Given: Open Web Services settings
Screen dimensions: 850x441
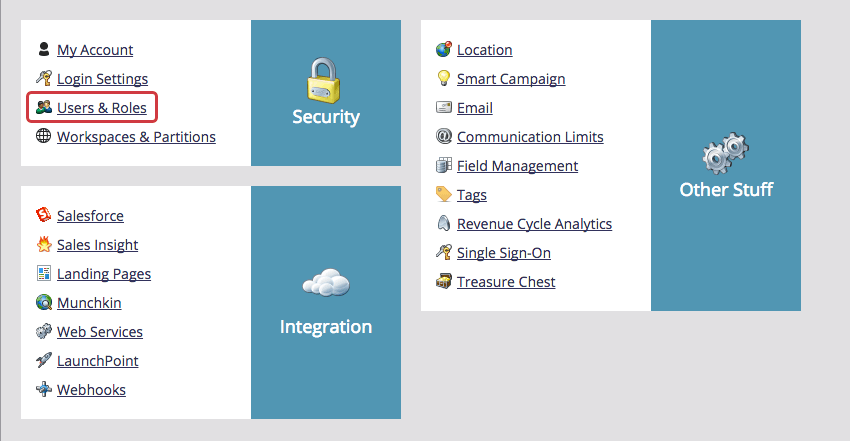Looking at the screenshot, I should pos(99,331).
